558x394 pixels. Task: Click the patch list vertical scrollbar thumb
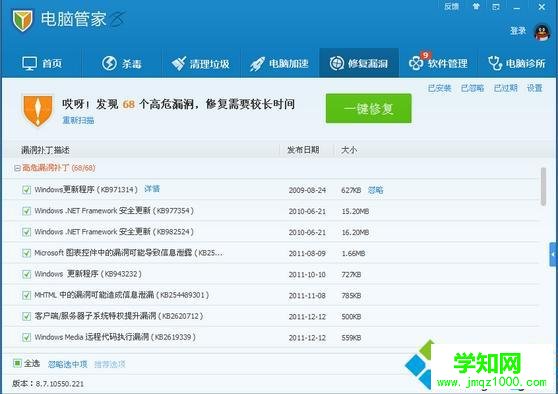[x=543, y=187]
